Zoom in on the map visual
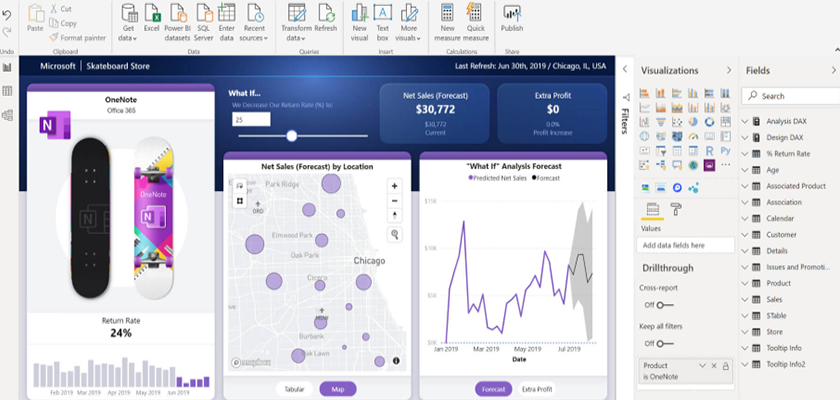840x400 pixels. pyautogui.click(x=395, y=186)
